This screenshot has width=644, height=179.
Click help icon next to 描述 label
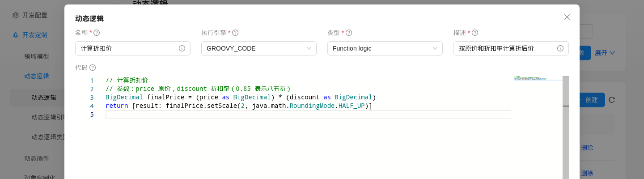475,33
